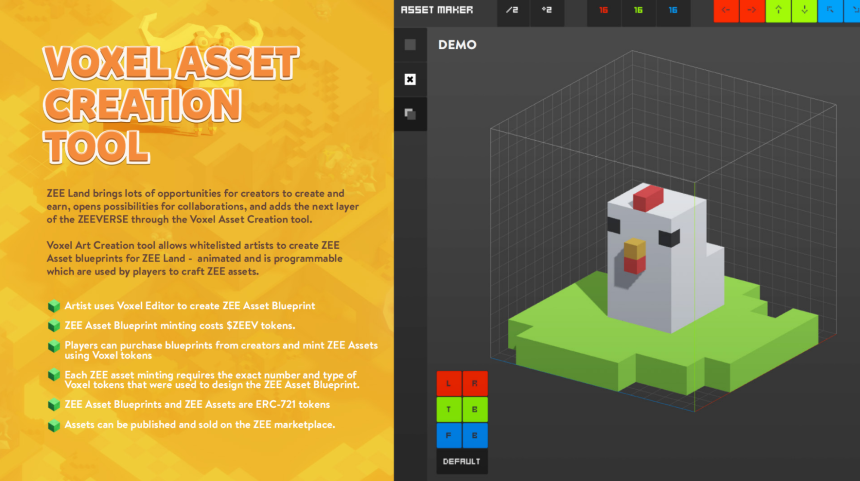This screenshot has width=860, height=481.
Task: Switch to the red L left view
Action: coord(449,383)
